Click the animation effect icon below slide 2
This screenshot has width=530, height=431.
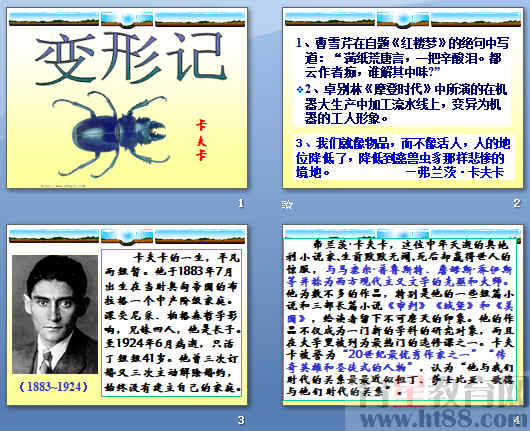click(x=287, y=204)
